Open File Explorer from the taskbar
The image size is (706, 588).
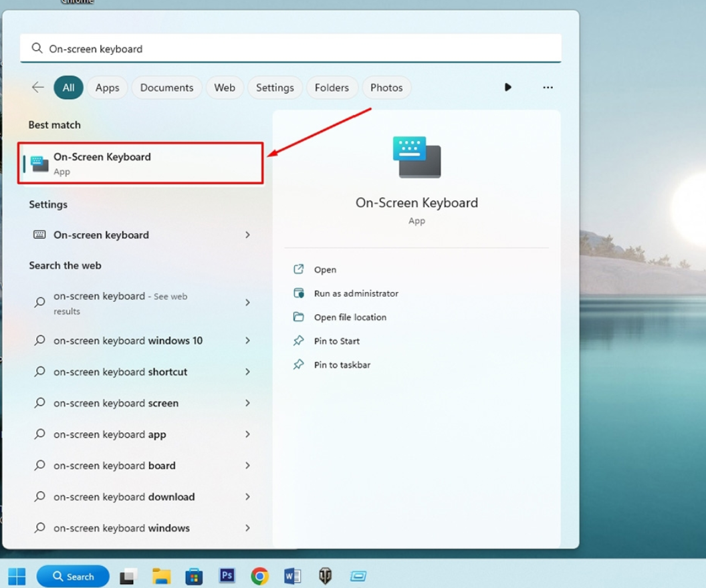click(x=161, y=576)
